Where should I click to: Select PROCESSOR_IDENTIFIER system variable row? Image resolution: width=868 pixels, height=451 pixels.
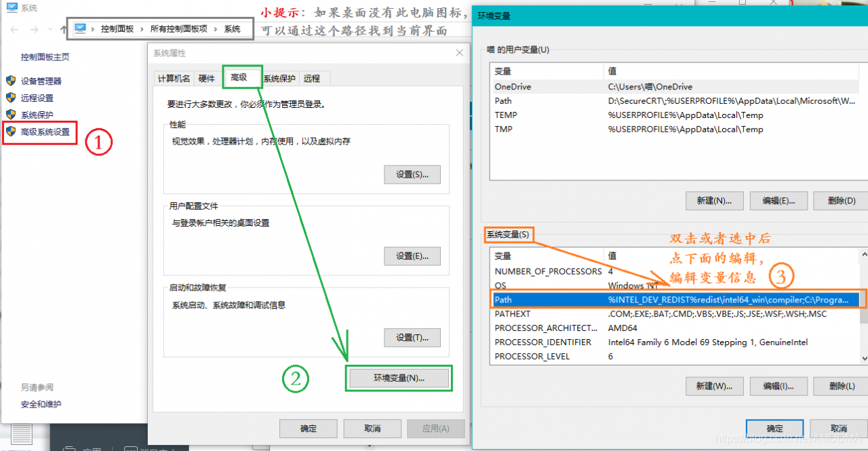pyautogui.click(x=674, y=342)
